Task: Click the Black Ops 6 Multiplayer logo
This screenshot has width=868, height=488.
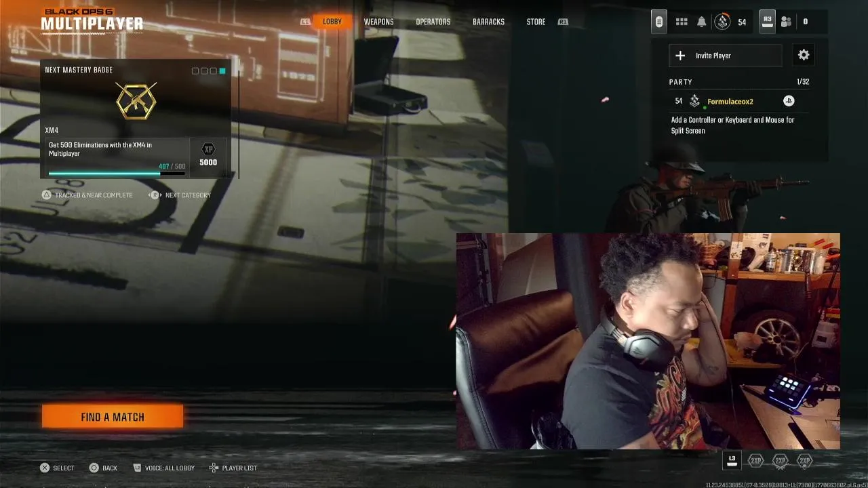Action: (92, 20)
